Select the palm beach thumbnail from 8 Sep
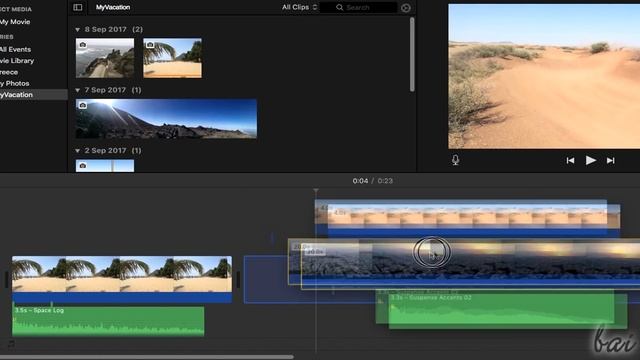 coord(172,58)
